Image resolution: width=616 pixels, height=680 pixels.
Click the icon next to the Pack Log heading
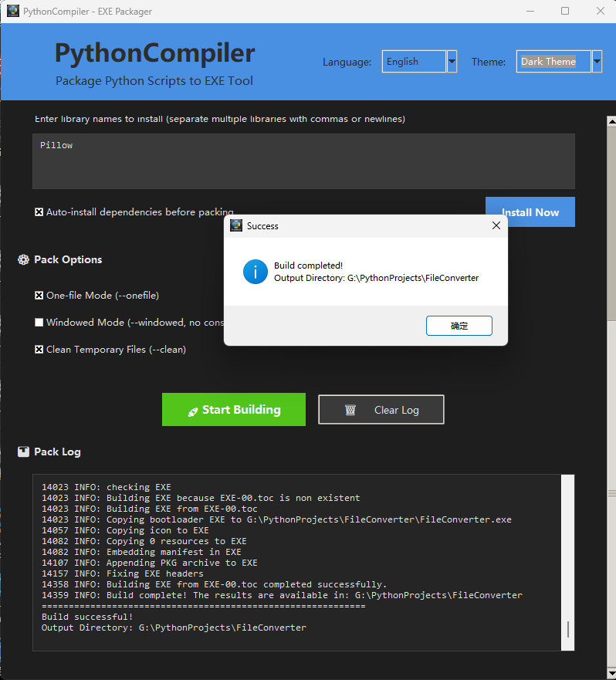[23, 452]
